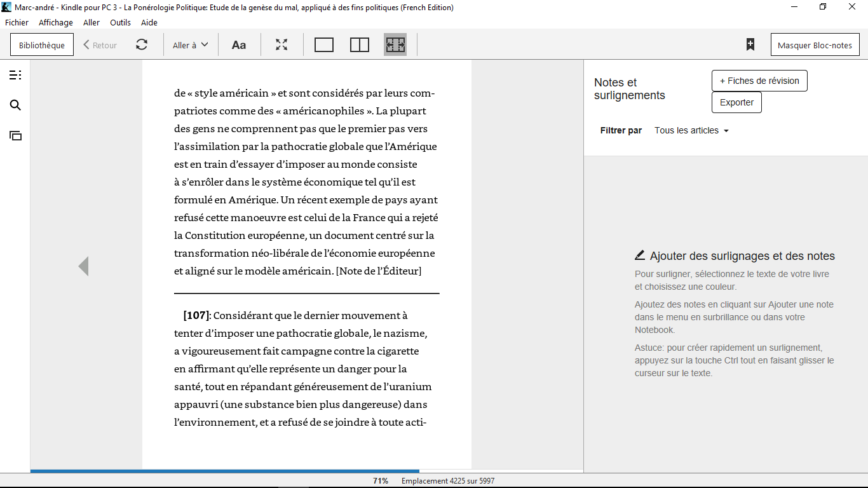This screenshot has width=868, height=488.
Task: Expand the Aller à dropdown
Action: pos(191,45)
